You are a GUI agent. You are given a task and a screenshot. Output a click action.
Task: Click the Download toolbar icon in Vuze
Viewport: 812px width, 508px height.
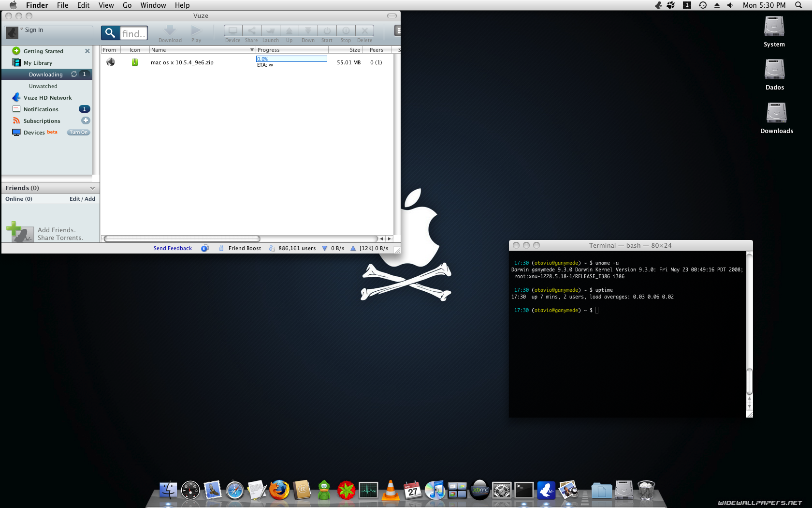pos(170,30)
